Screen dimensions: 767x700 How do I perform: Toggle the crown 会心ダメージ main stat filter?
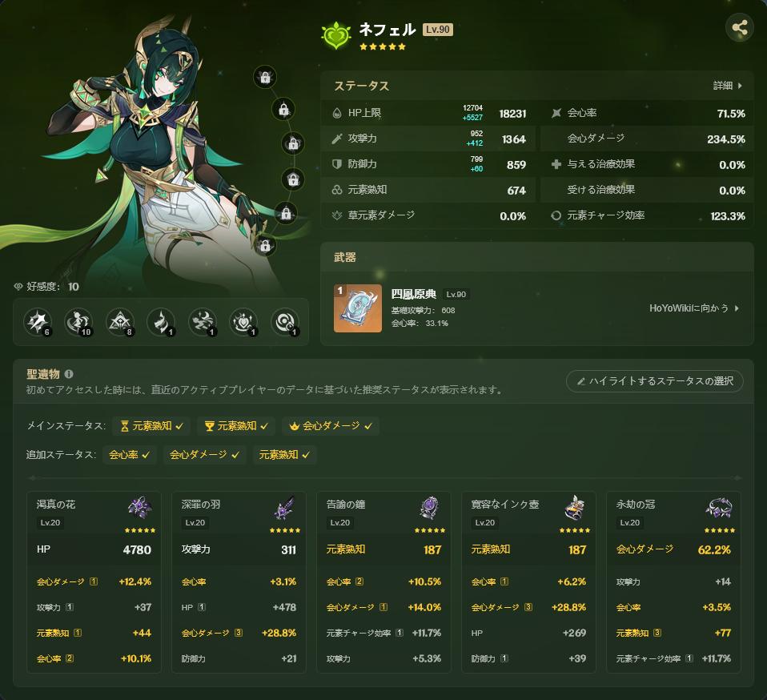[330, 426]
